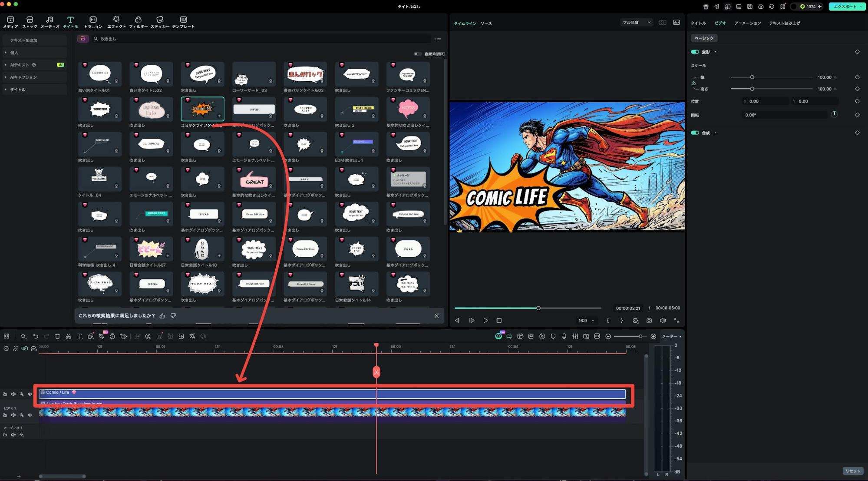Click the scissors split icon in timeline toolbar
The height and width of the screenshot is (481, 868).
(x=68, y=336)
